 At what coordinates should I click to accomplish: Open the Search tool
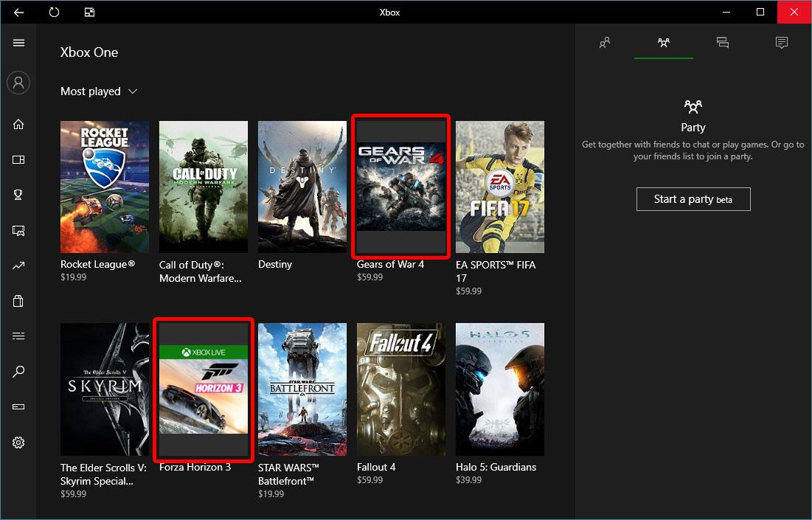18,371
